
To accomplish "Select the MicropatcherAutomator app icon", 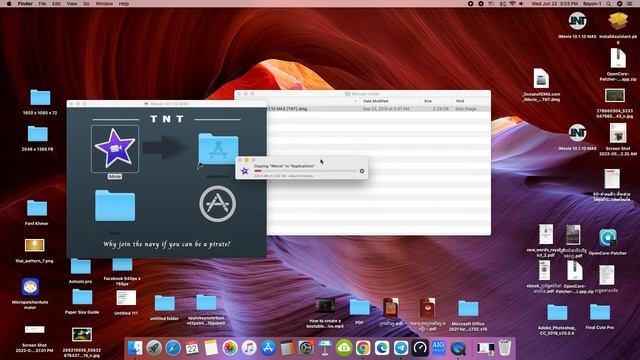I will coord(30,287).
